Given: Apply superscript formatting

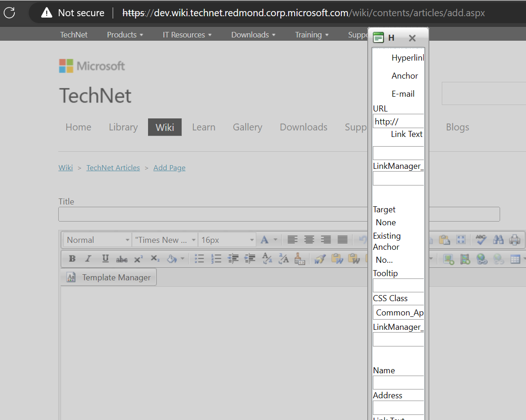Looking at the screenshot, I should coord(138,259).
